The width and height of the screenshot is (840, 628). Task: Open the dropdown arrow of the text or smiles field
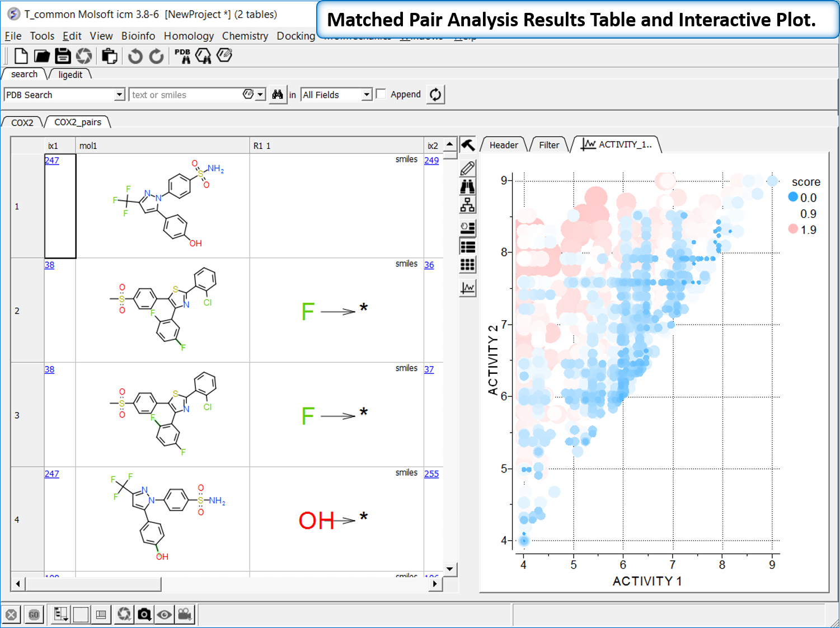(260, 95)
